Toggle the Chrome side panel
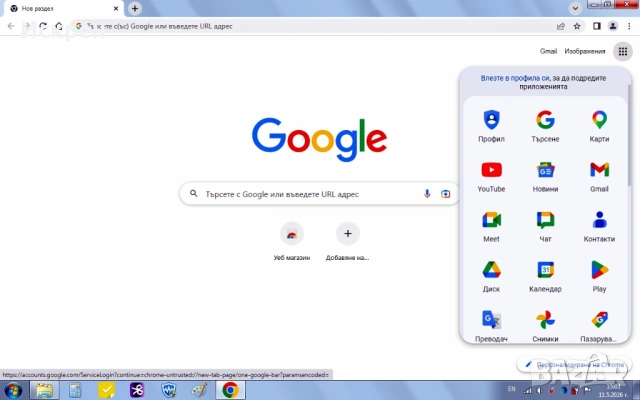This screenshot has width=640, height=400. pos(597,26)
